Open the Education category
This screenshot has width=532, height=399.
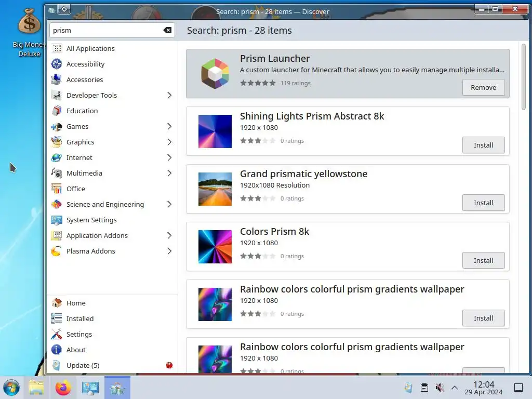coord(112,111)
